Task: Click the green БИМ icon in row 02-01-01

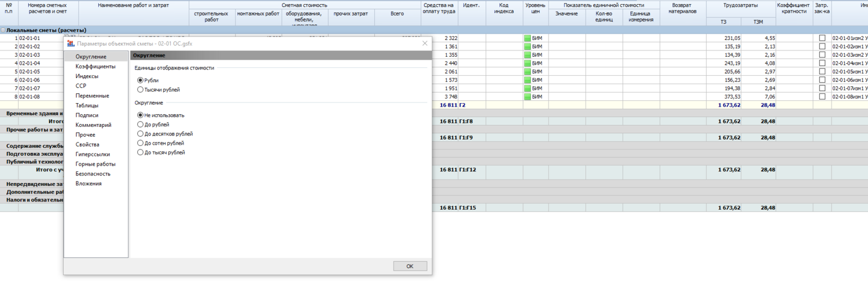Action: (x=527, y=38)
